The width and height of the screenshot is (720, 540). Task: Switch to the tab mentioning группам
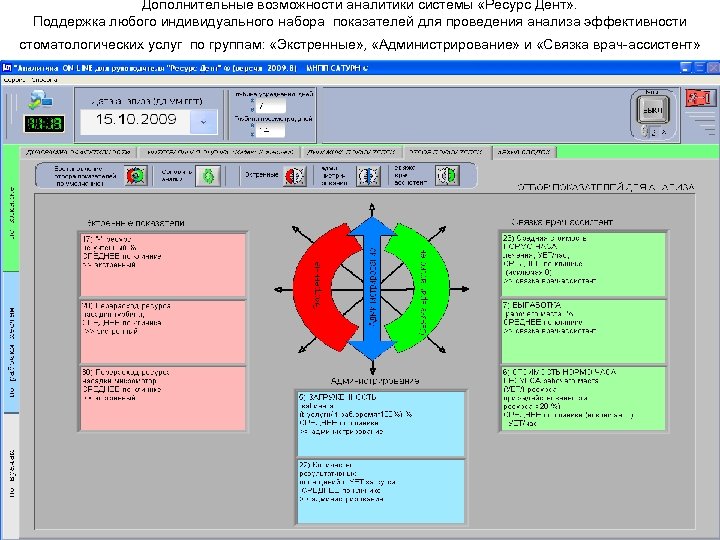click(219, 152)
